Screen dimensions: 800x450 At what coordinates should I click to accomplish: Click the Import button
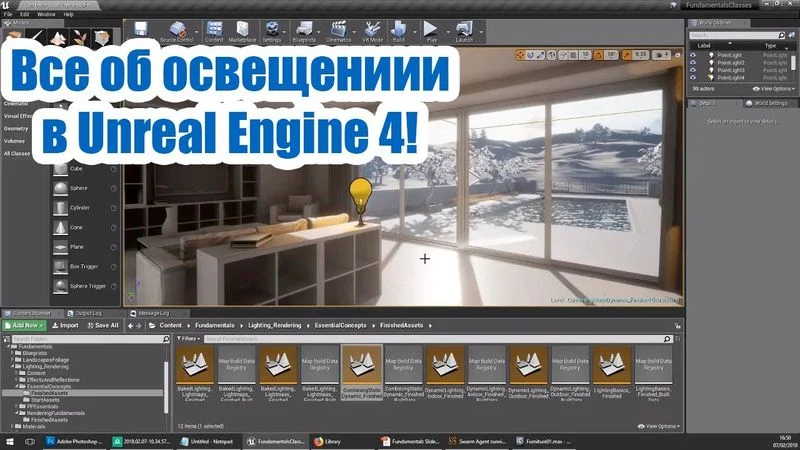pyautogui.click(x=66, y=325)
